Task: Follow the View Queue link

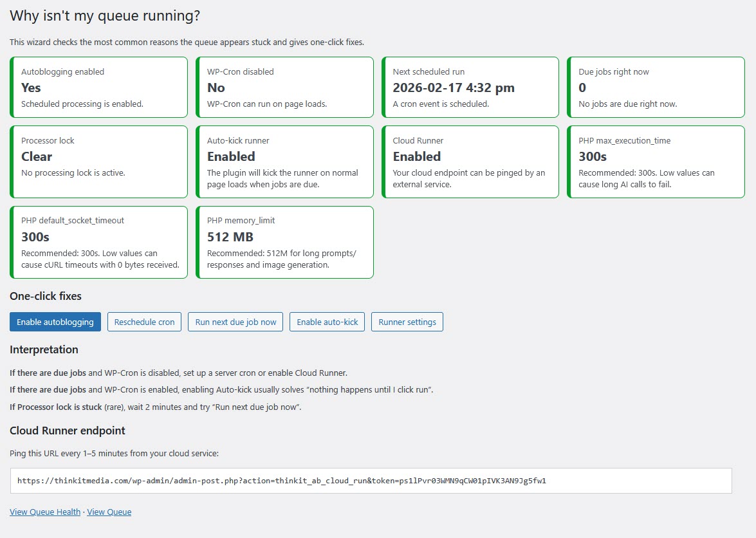Action: (x=109, y=512)
